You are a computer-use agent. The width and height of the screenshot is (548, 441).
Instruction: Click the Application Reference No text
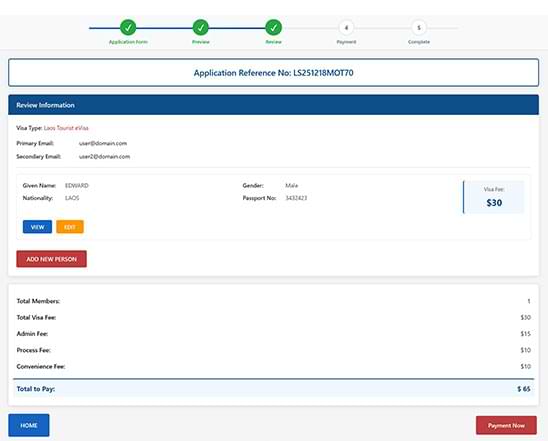[274, 73]
